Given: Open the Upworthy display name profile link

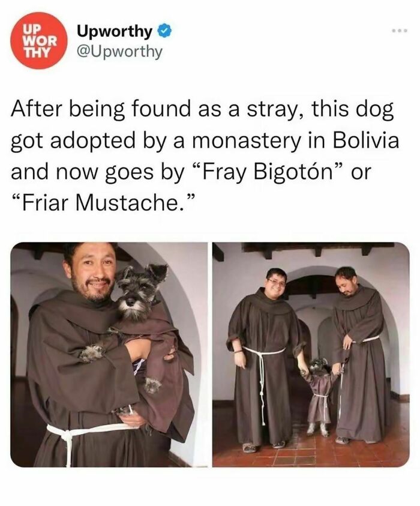Looking at the screenshot, I should tap(114, 31).
